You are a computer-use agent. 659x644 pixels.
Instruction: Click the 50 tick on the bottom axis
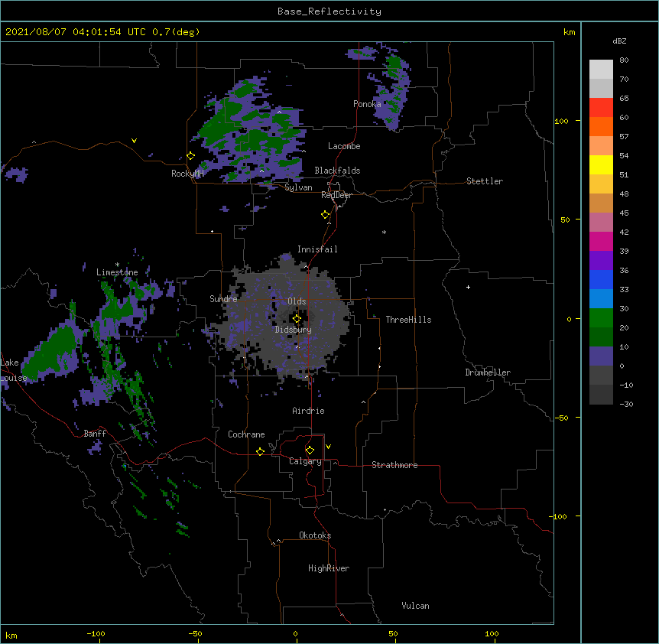393,633
